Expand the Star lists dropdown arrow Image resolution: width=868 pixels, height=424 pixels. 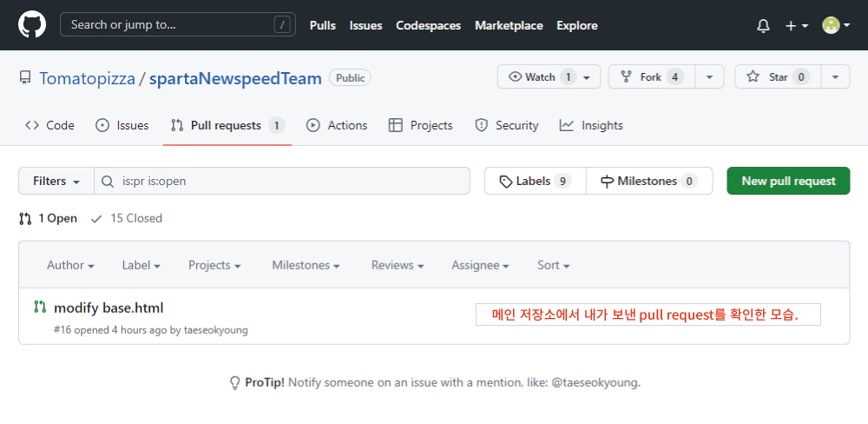click(x=836, y=77)
